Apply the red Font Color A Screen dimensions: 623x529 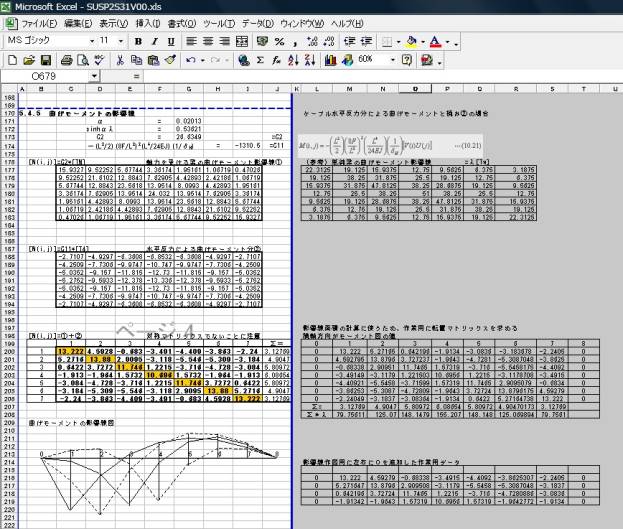pyautogui.click(x=435, y=41)
